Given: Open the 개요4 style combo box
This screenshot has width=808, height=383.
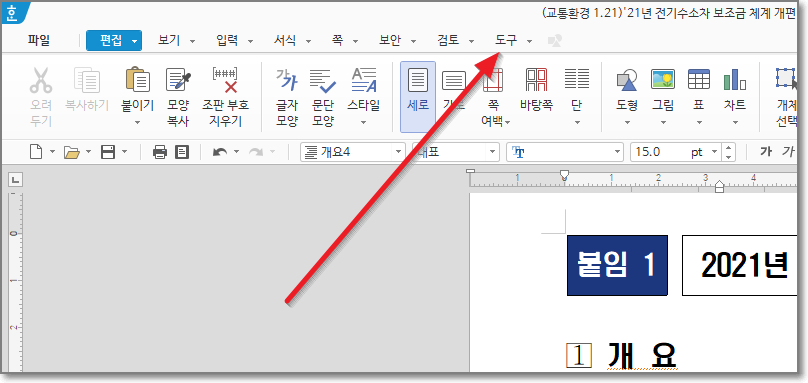Looking at the screenshot, I should 353,152.
